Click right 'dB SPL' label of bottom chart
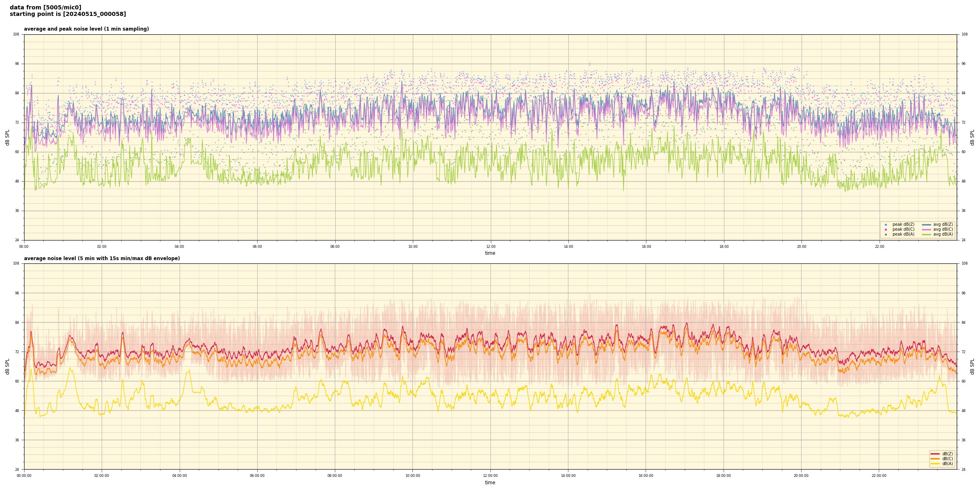 point(972,366)
